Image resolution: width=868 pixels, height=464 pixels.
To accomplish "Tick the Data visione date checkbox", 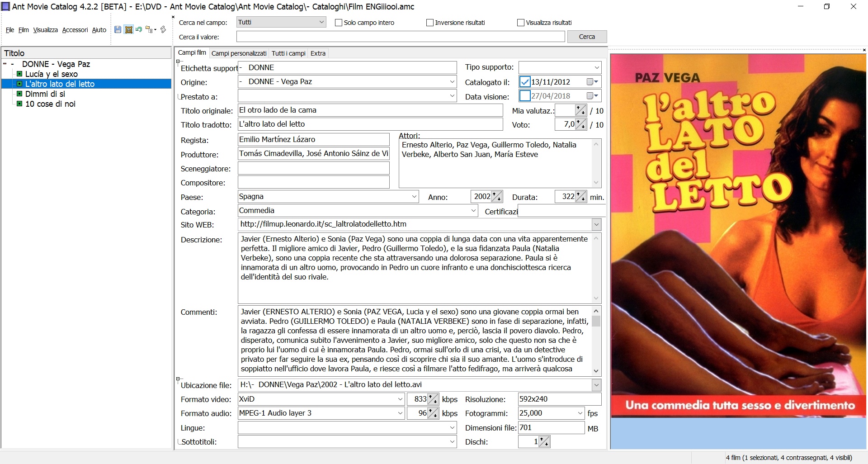I will click(x=525, y=96).
